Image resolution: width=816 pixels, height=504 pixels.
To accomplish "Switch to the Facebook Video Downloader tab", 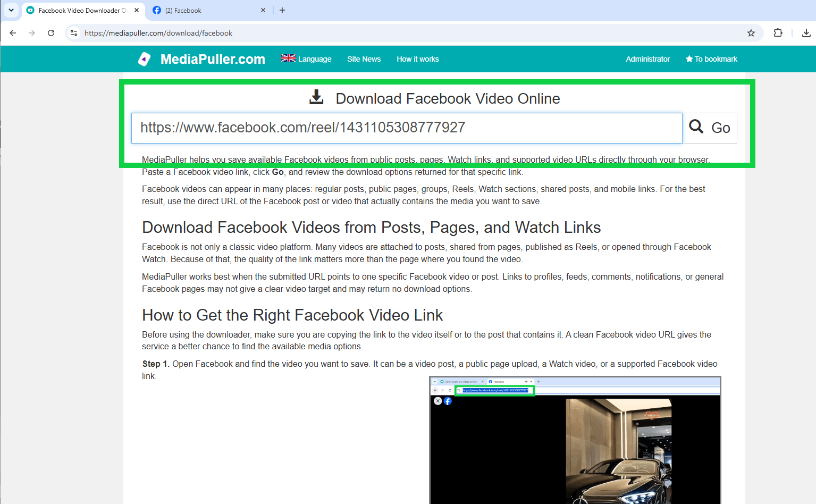I will [83, 10].
